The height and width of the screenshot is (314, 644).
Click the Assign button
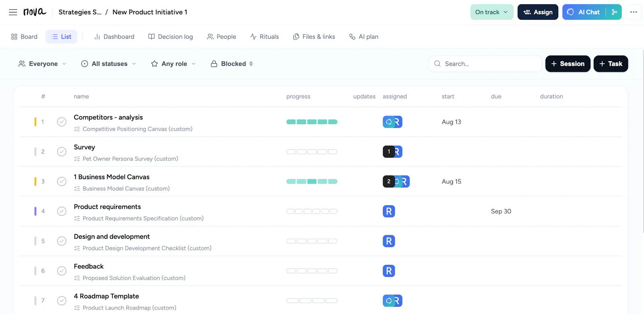coord(538,12)
